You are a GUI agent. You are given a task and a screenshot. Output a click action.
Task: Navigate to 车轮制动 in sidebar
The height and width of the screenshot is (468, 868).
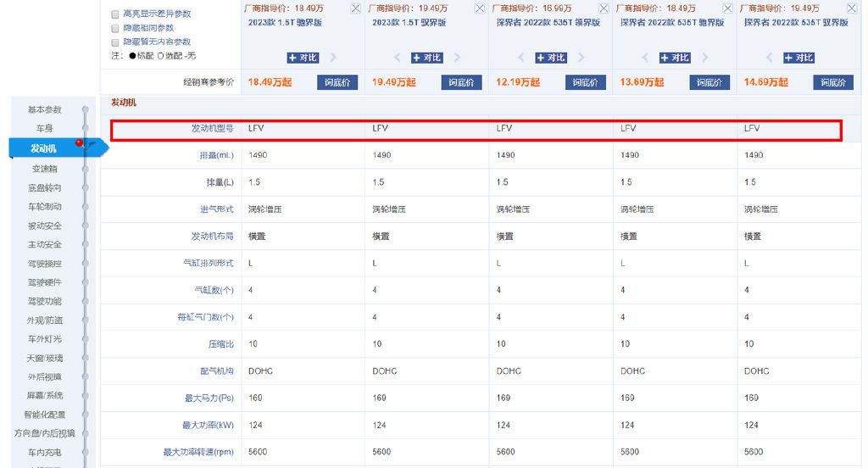point(45,207)
